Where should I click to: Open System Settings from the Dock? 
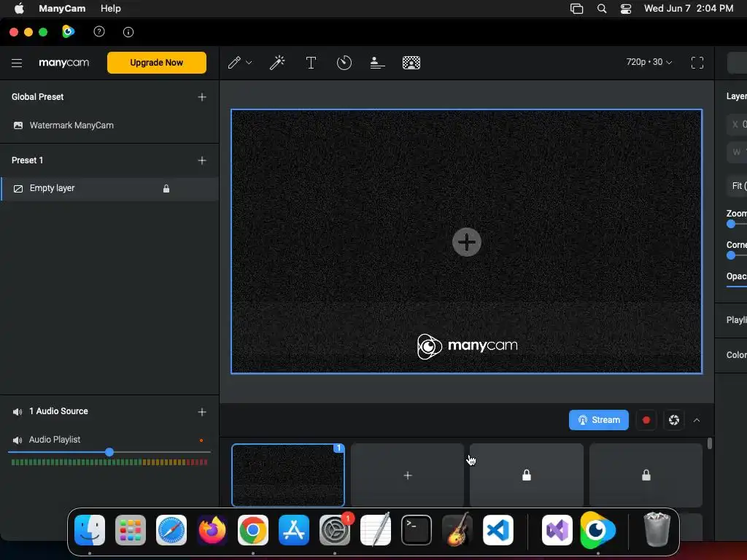coord(335,530)
